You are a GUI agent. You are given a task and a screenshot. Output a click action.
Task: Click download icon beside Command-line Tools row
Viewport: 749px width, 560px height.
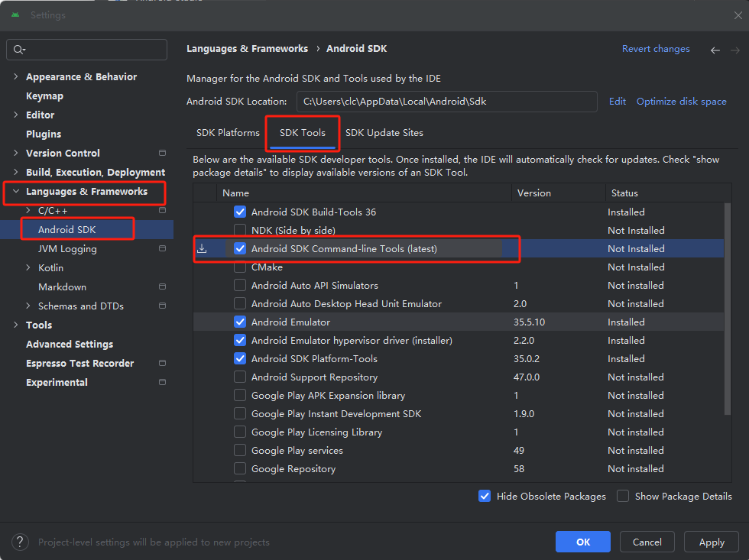(x=202, y=248)
